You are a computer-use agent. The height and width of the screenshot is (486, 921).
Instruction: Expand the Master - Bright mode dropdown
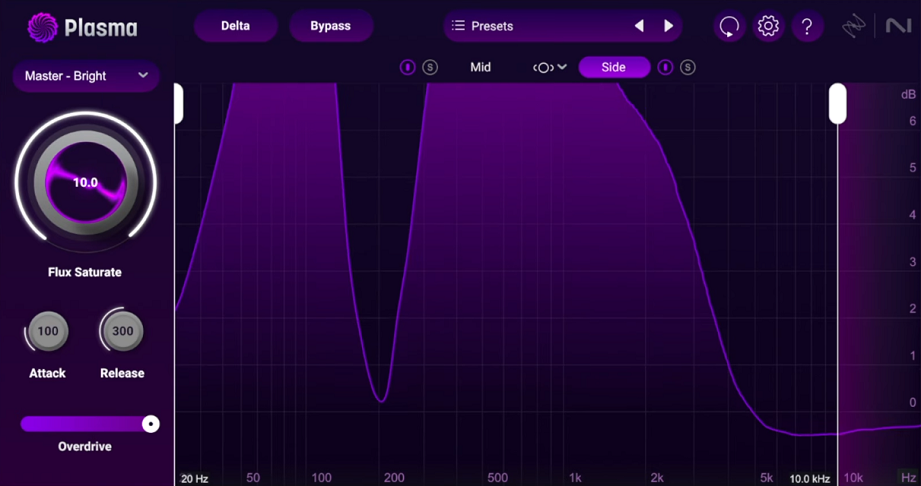(x=86, y=76)
